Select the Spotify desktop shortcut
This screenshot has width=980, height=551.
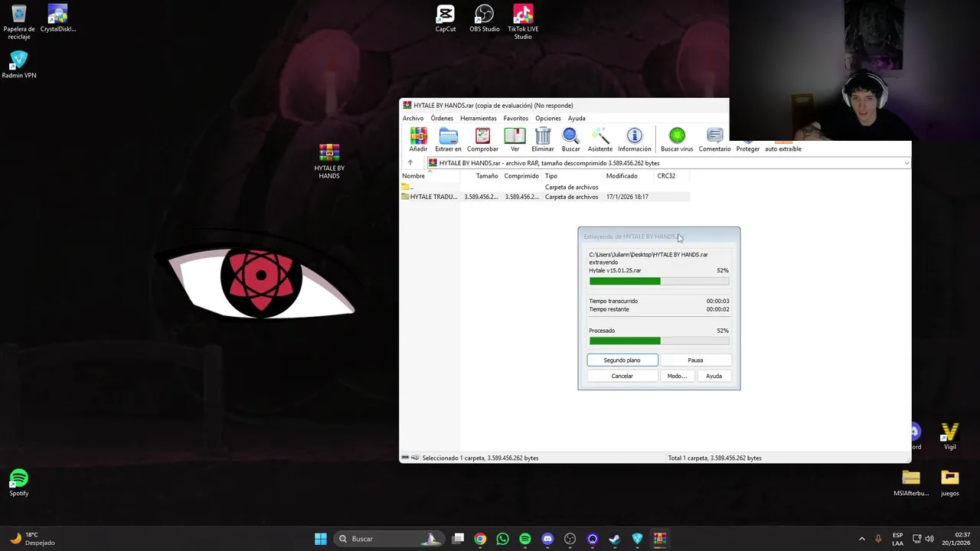point(19,483)
